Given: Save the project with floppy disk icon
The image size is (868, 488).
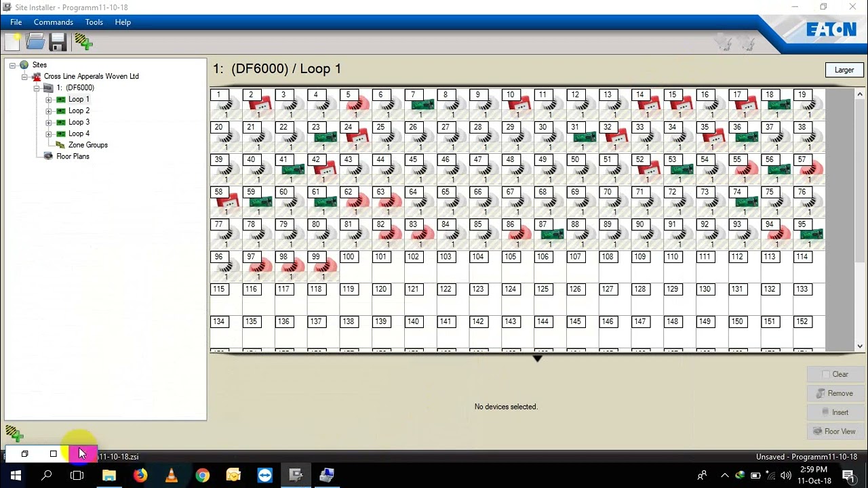Looking at the screenshot, I should click(58, 43).
